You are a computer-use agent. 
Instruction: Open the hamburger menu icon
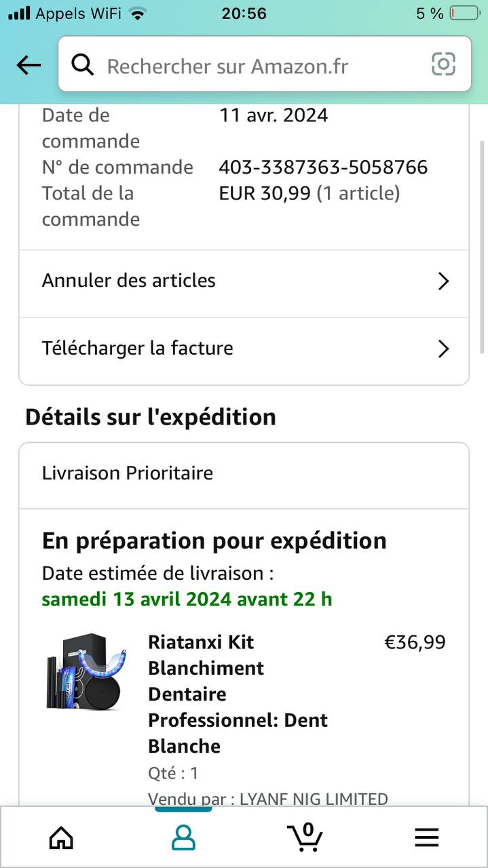coord(426,838)
